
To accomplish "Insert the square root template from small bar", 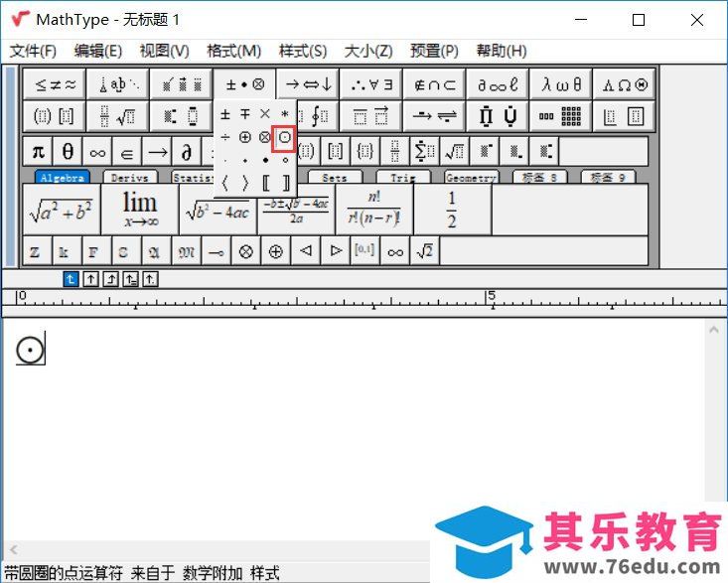I will (x=454, y=151).
